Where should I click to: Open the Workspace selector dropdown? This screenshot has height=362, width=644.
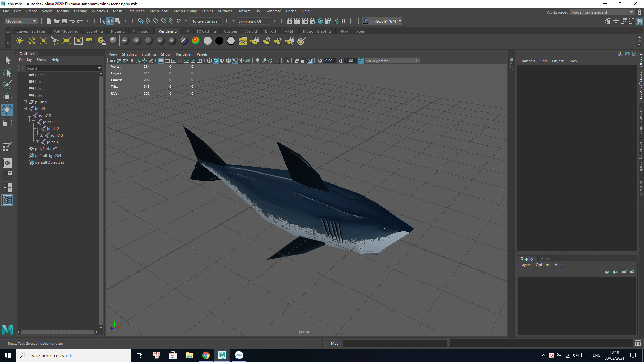632,12
